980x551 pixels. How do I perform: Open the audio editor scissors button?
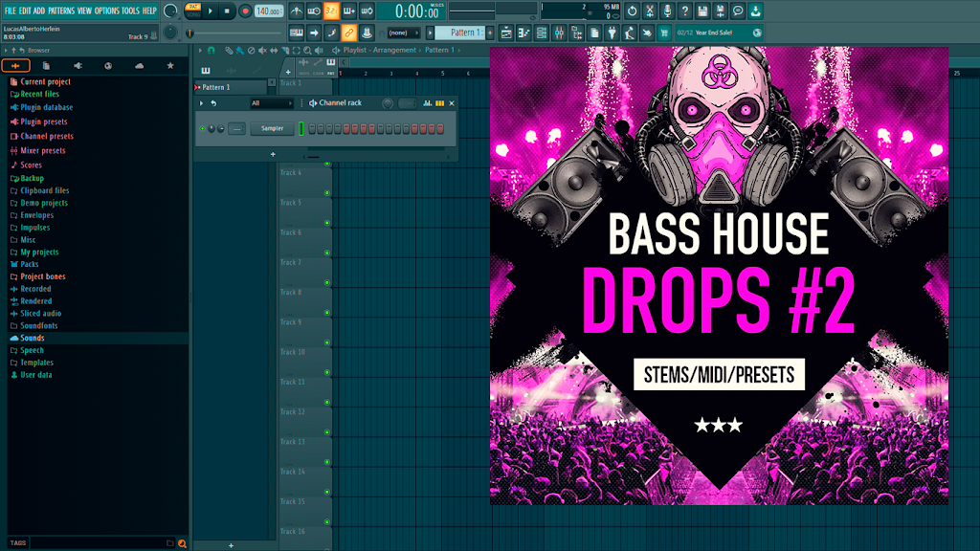(x=650, y=11)
